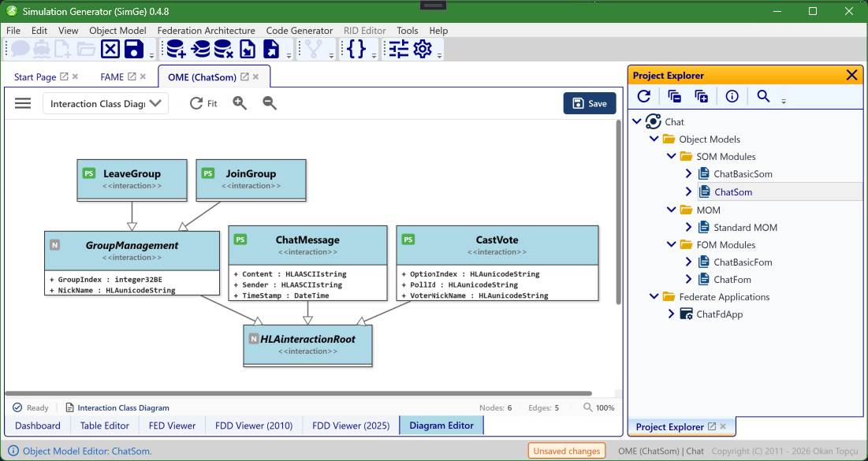Image resolution: width=868 pixels, height=461 pixels.
Task: Click the database import arrow toolbar icon
Action: pyautogui.click(x=199, y=50)
